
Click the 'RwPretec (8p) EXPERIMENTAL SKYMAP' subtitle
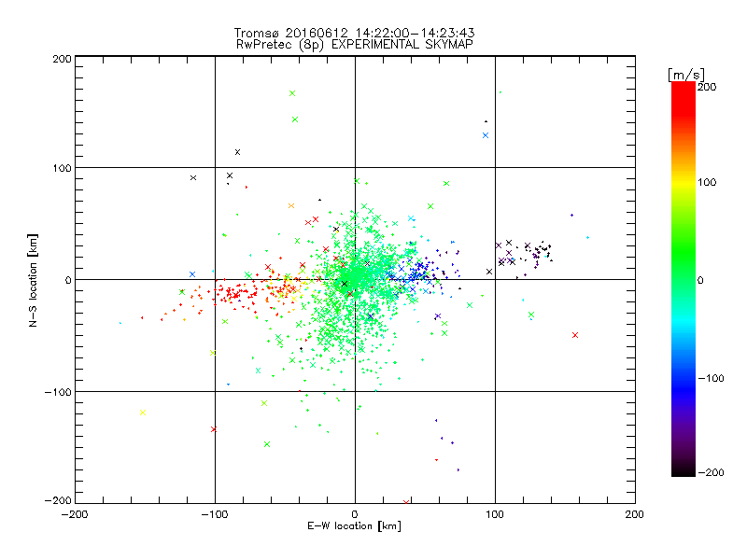pyautogui.click(x=355, y=45)
